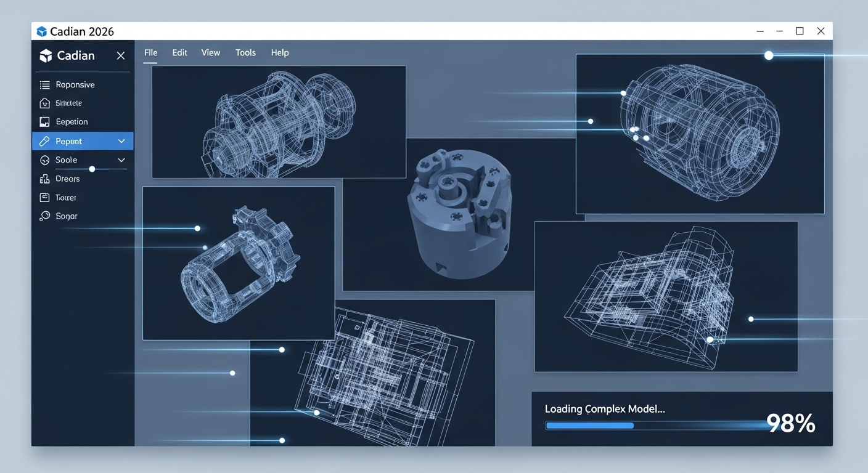
Task: Select the wireframe ring bracket viewport beside sidebar
Action: [x=239, y=263]
